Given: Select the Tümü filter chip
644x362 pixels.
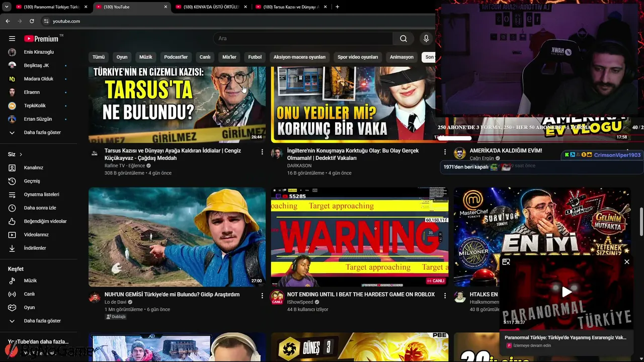Looking at the screenshot, I should tap(99, 57).
